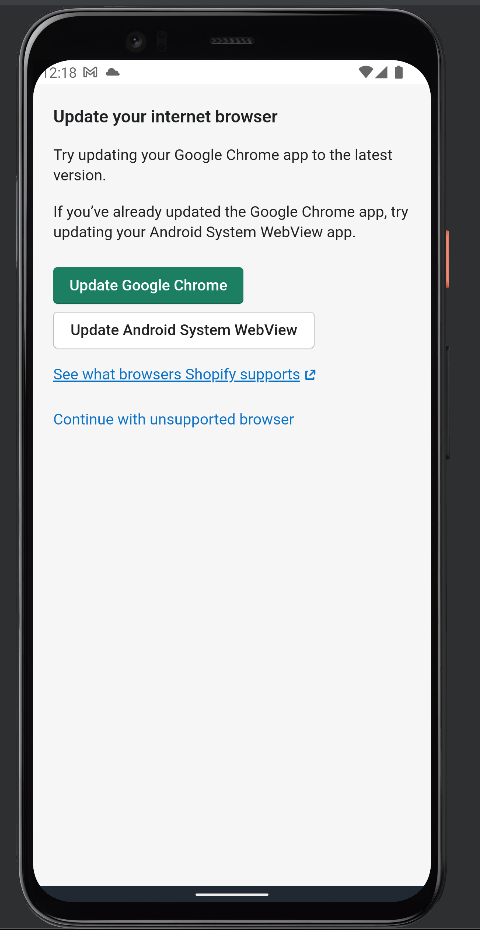Click the volume rocker below the power button
480x930 pixels.
[447, 402]
